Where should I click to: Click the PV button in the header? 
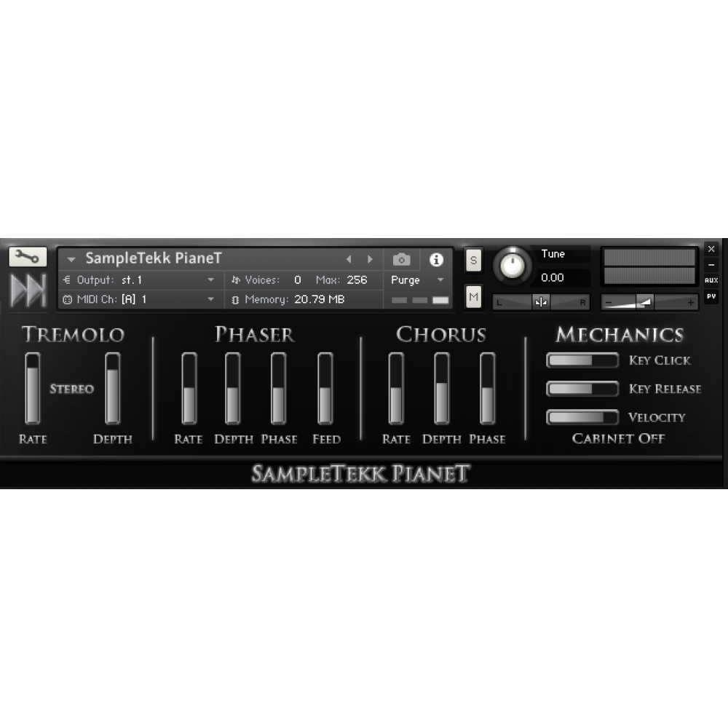pos(711,296)
